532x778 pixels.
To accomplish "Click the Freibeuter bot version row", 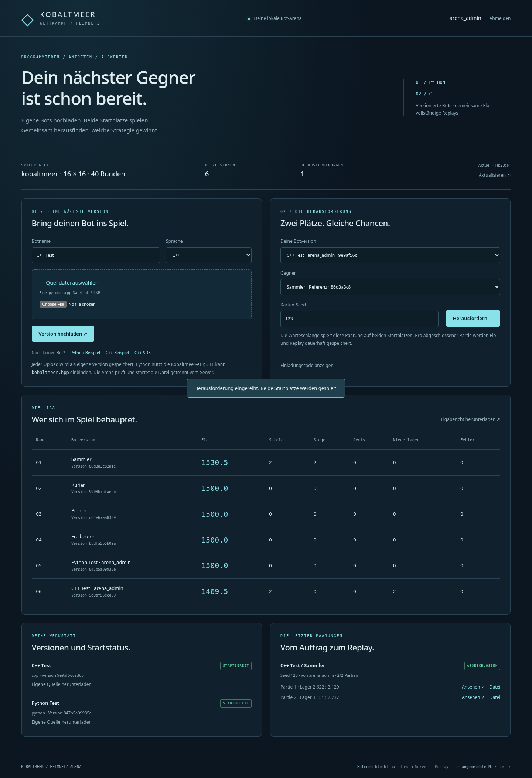I will tap(266, 540).
